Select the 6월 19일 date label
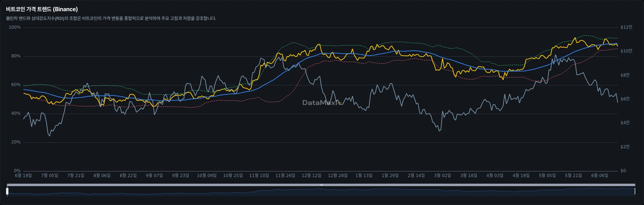644x205 pixels. 23,175
